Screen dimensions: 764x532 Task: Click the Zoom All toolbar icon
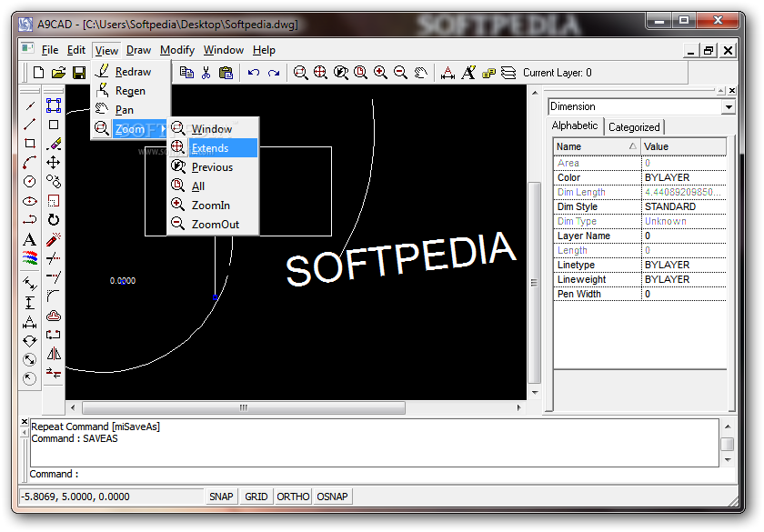360,73
